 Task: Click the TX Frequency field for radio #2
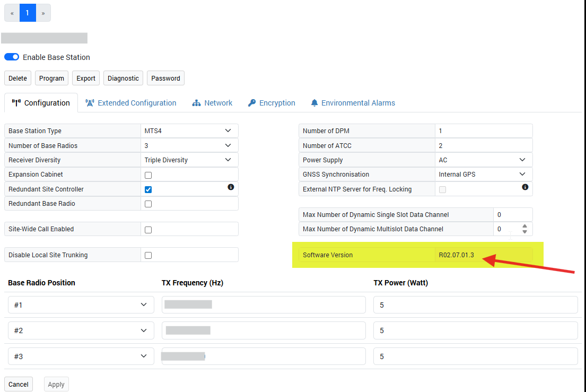264,330
